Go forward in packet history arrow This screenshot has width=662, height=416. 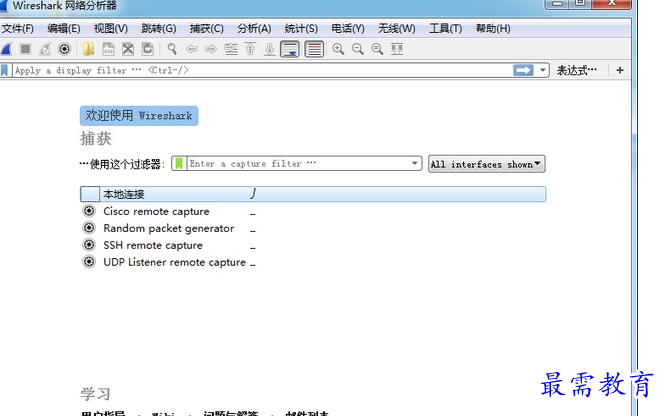click(211, 49)
